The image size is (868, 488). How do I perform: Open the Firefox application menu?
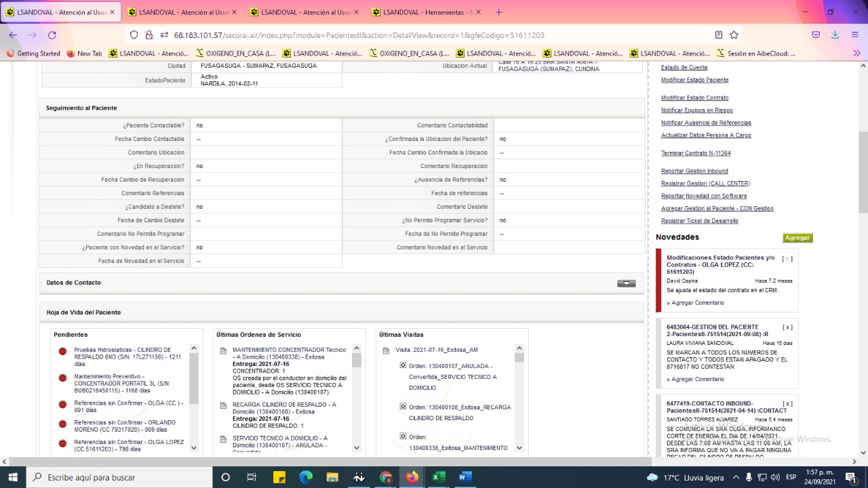854,35
